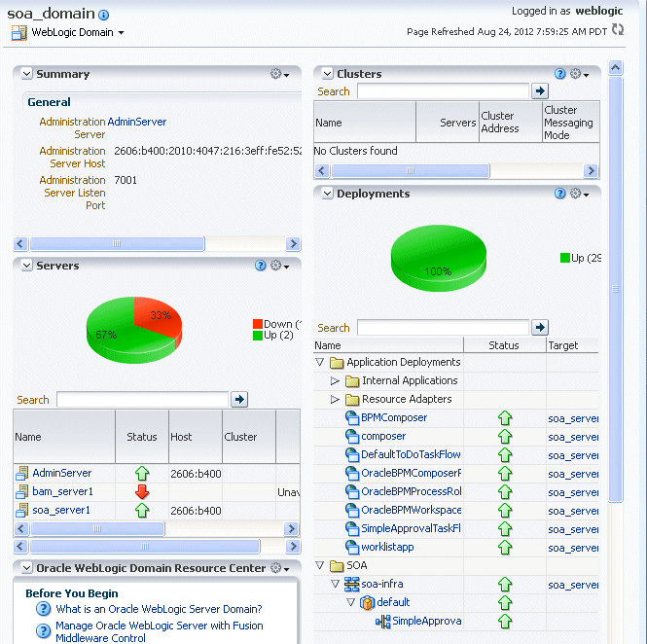Collapse the Summary panel
Image resolution: width=647 pixels, height=644 pixels.
click(x=27, y=74)
